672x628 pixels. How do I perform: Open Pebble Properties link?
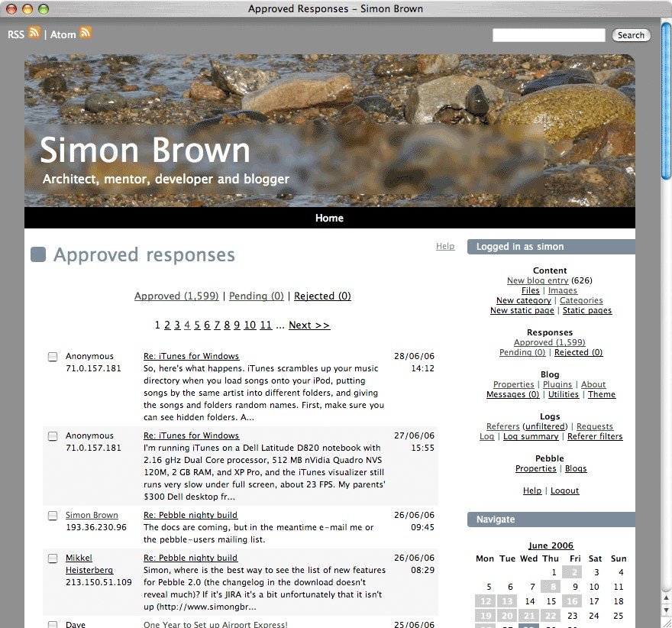[x=536, y=468]
